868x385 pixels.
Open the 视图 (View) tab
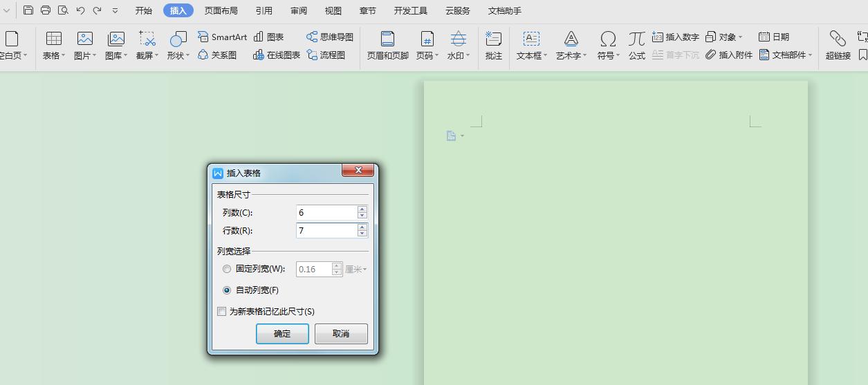[333, 10]
